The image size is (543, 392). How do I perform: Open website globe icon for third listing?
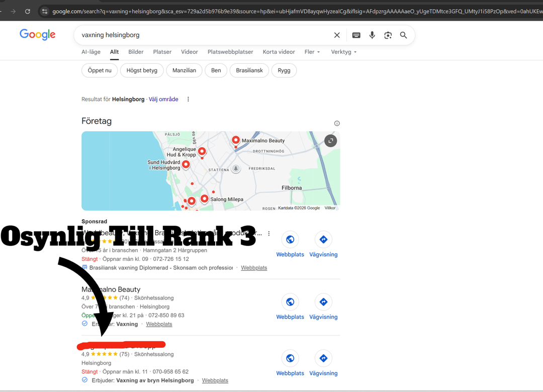tap(290, 358)
